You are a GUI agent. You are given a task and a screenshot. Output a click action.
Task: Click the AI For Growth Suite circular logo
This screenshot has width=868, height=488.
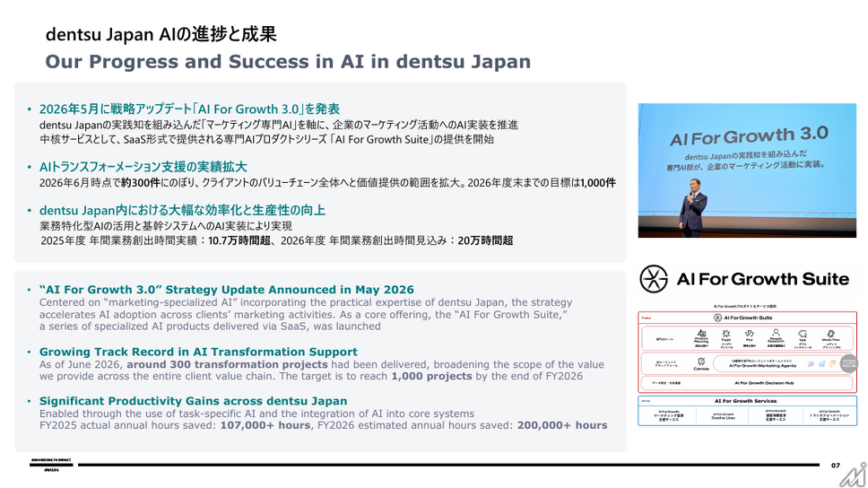coord(653,279)
